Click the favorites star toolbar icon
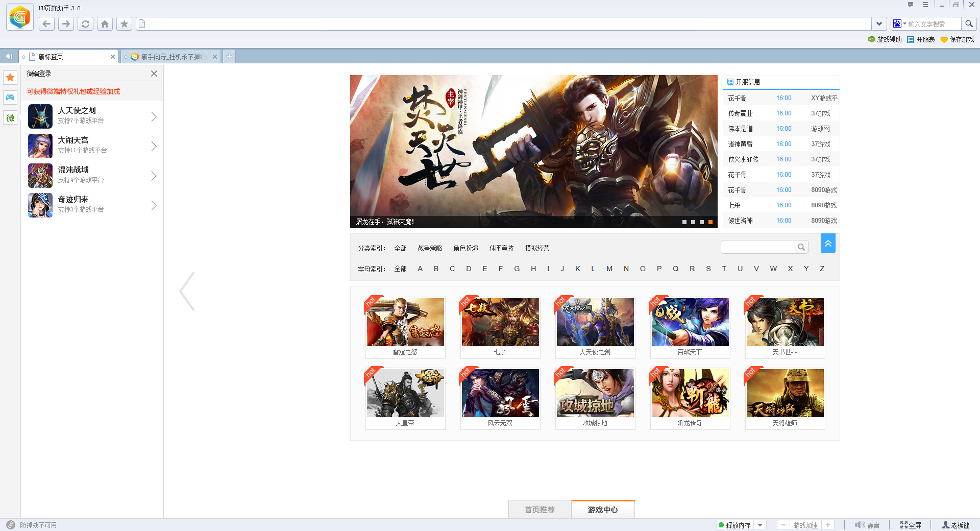The image size is (980, 531). coord(124,24)
